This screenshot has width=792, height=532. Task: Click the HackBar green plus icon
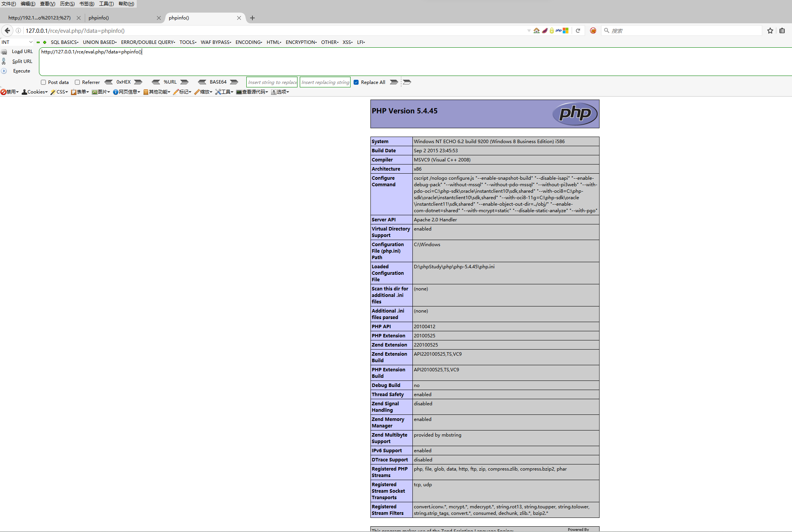tap(45, 42)
